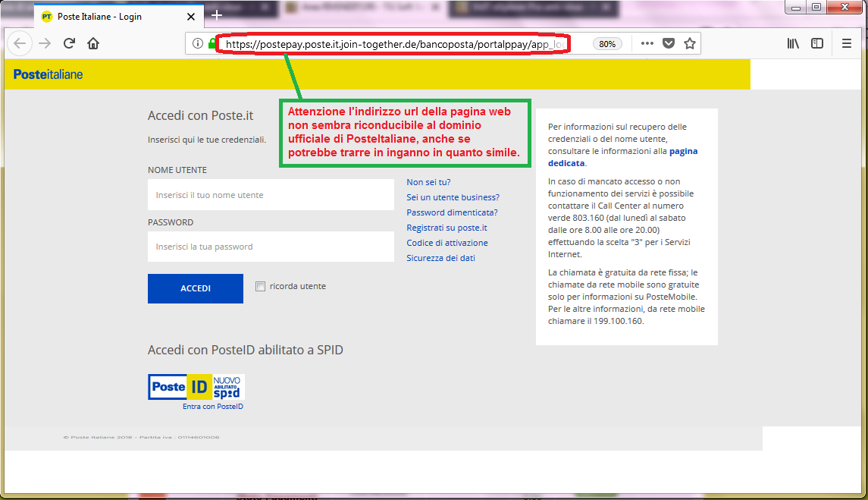868x500 pixels.
Task: Open the Library bookshelf icon
Action: [793, 43]
